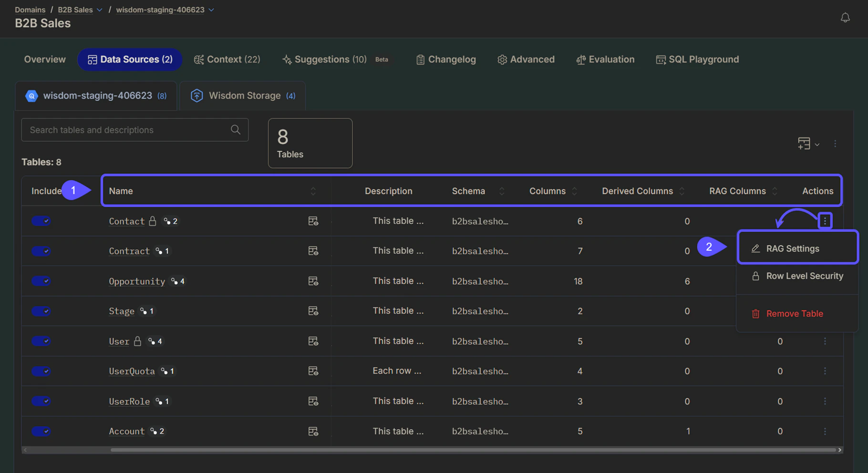Viewport: 868px width, 473px height.
Task: Click relationships badge on Account
Action: click(157, 431)
